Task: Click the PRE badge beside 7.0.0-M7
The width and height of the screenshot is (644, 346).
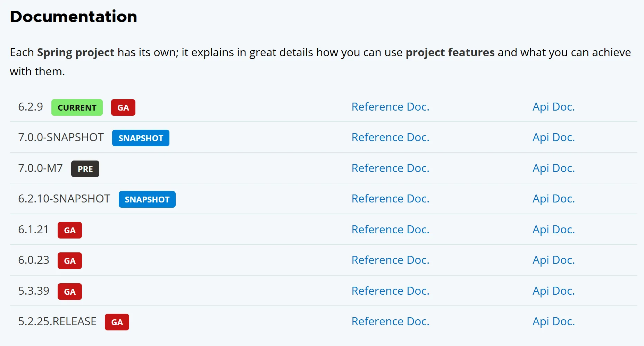Action: click(x=85, y=169)
